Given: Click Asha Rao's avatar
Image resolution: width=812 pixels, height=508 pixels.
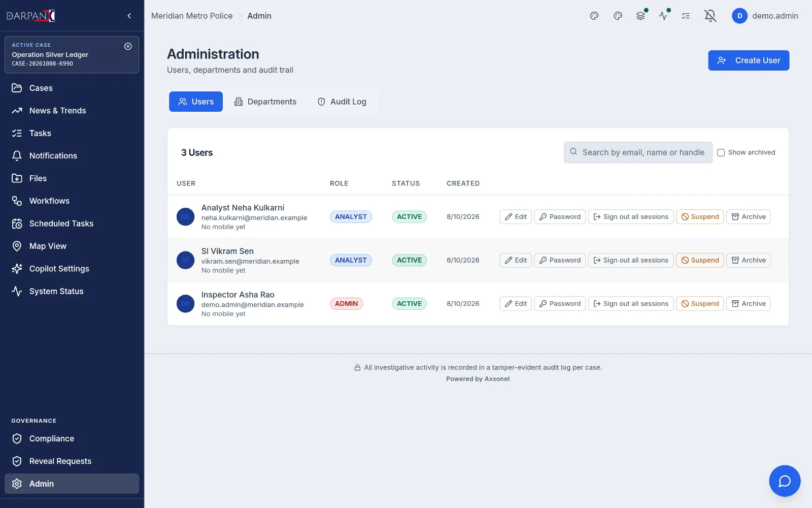Looking at the screenshot, I should (185, 304).
